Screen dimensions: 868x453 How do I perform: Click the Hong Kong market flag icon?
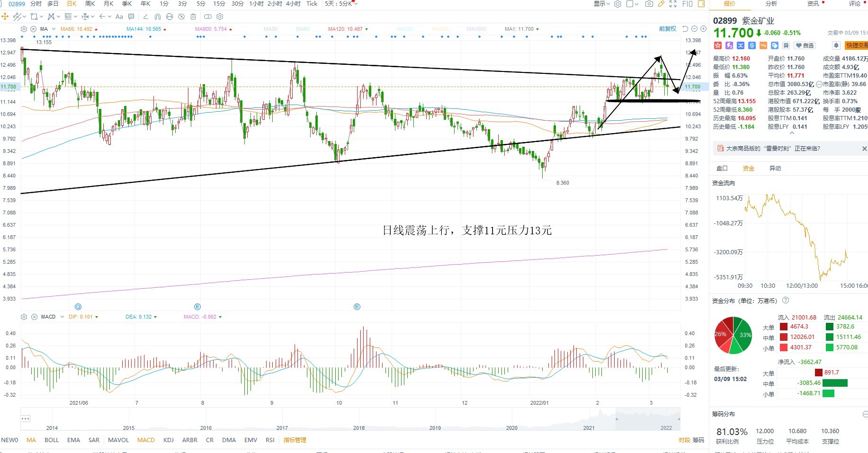tap(717, 45)
